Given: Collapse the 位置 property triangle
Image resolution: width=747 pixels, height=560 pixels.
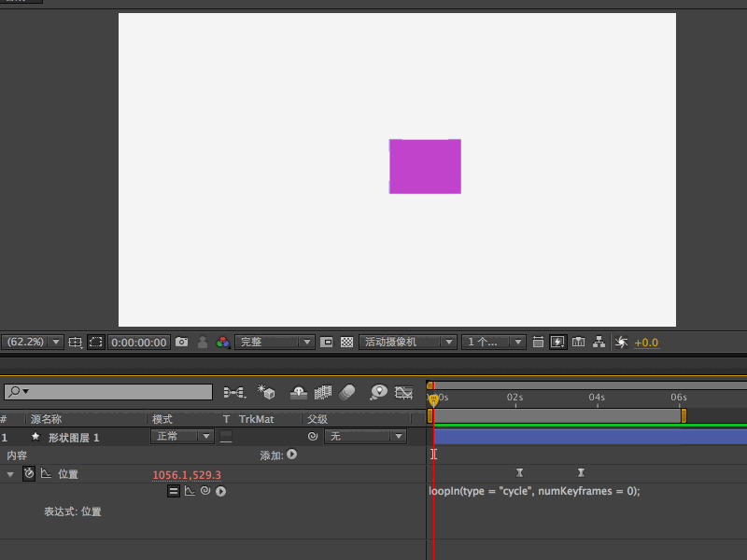Looking at the screenshot, I should pos(10,475).
